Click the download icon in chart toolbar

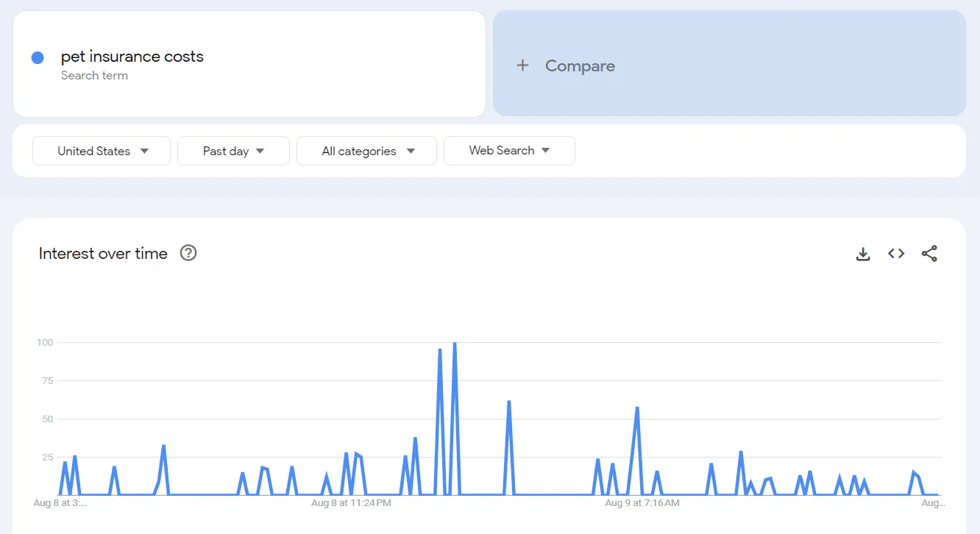click(x=862, y=253)
